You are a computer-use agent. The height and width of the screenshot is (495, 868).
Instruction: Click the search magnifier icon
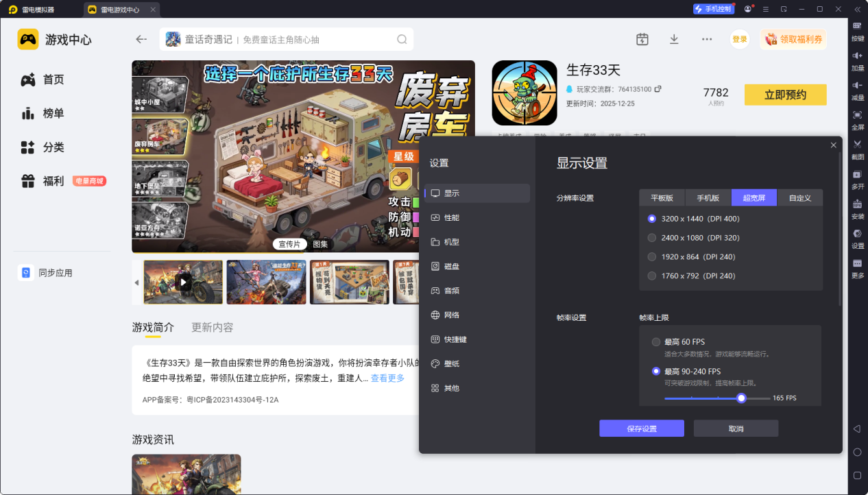402,39
